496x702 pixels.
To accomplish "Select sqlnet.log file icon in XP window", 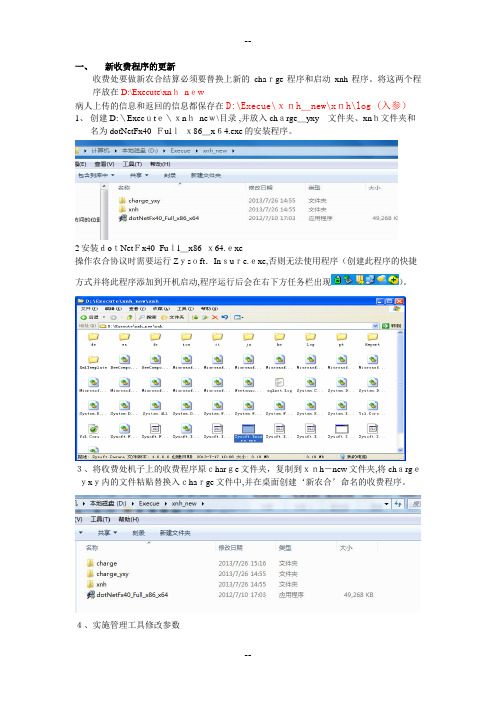I will coord(279,385).
